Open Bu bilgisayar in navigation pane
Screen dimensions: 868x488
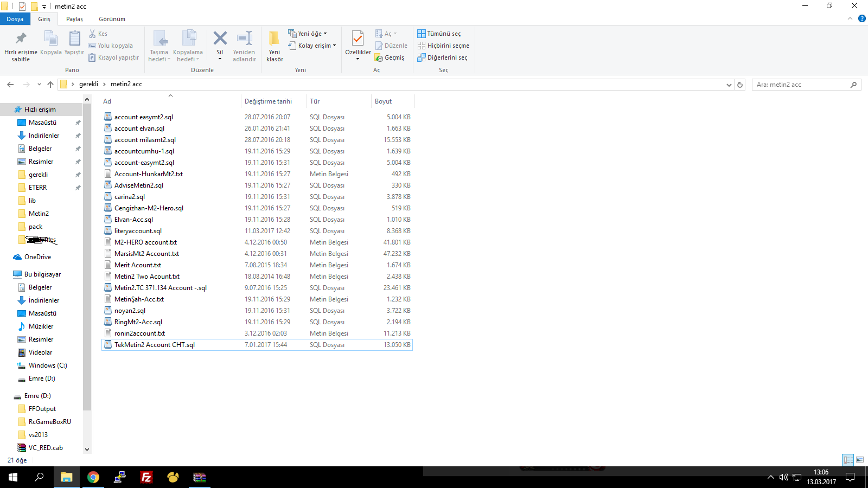click(41, 274)
